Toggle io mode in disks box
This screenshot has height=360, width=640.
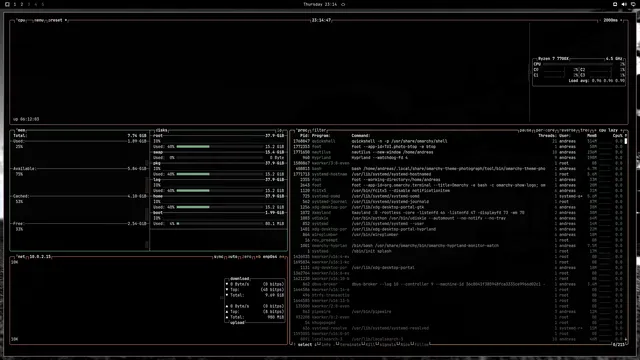click(x=280, y=130)
